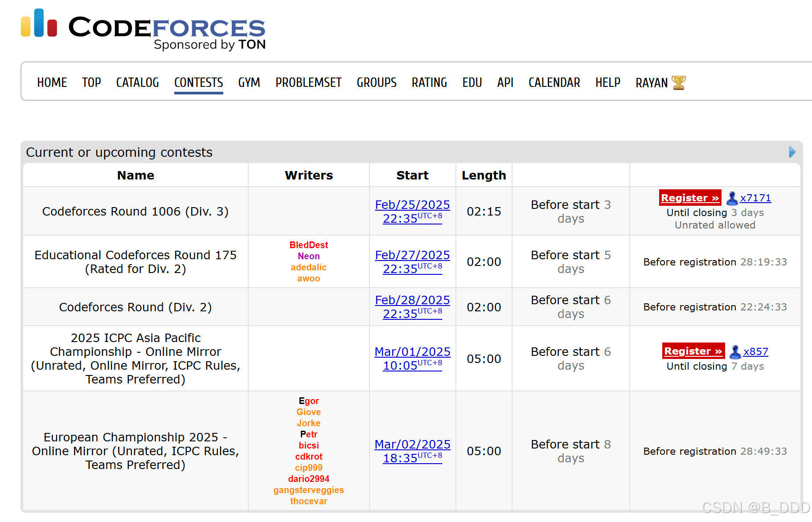Open writer bicsi's profile
This screenshot has height=522, width=812.
(308, 445)
